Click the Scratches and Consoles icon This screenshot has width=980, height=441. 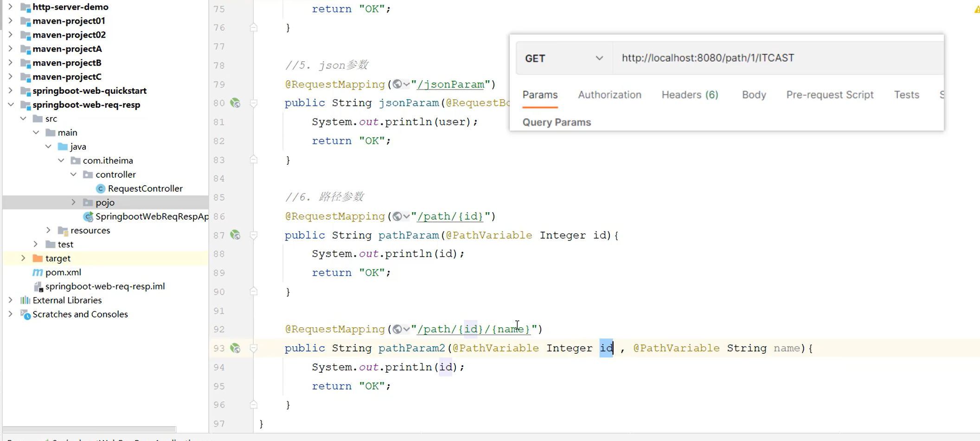tap(26, 315)
